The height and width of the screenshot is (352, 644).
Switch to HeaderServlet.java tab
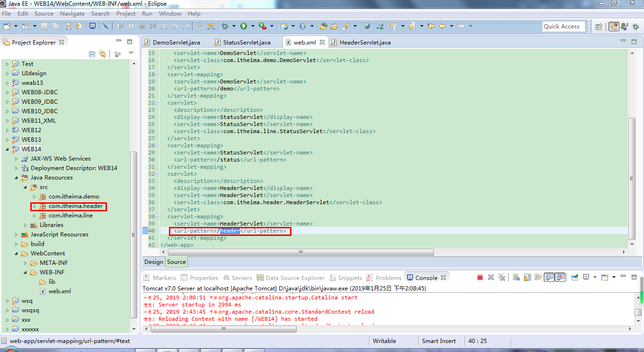pyautogui.click(x=361, y=42)
